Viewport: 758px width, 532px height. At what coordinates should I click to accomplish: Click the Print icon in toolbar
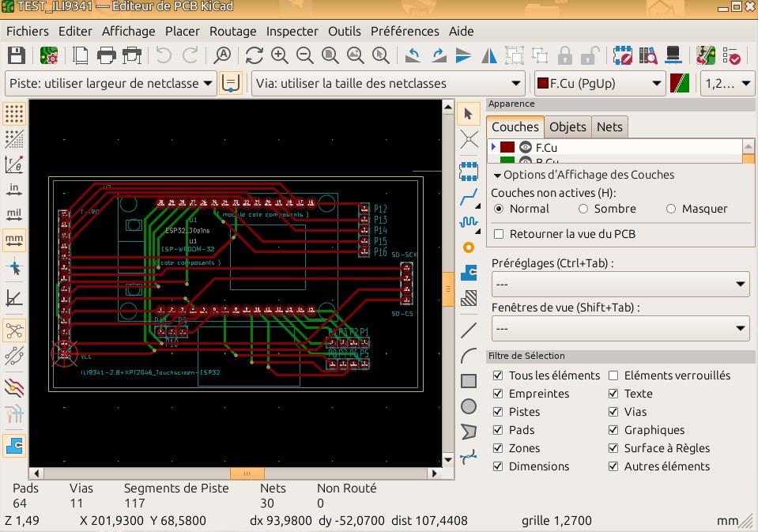point(107,55)
